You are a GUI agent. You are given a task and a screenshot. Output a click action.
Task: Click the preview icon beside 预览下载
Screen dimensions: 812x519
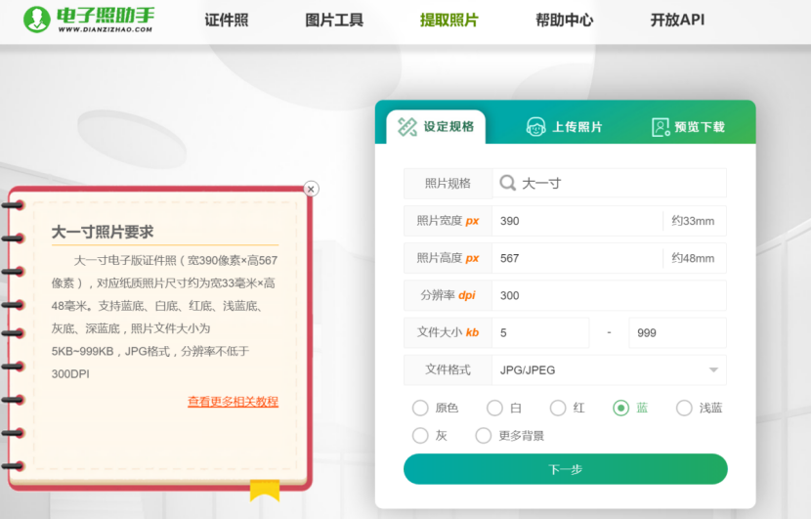coord(661,127)
